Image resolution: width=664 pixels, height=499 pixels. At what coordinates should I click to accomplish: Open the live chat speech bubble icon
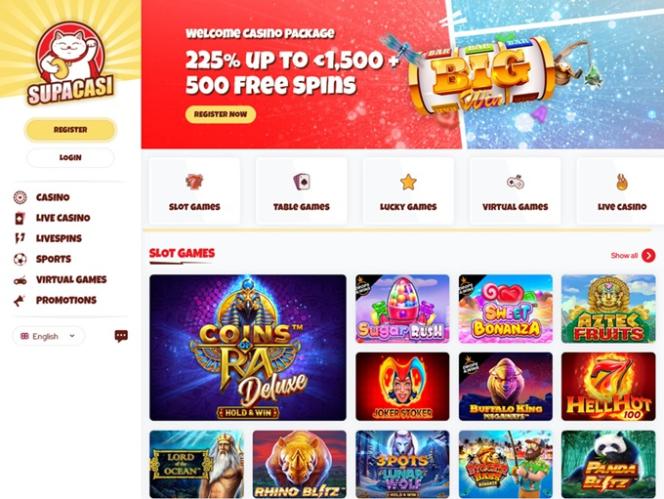(x=121, y=336)
